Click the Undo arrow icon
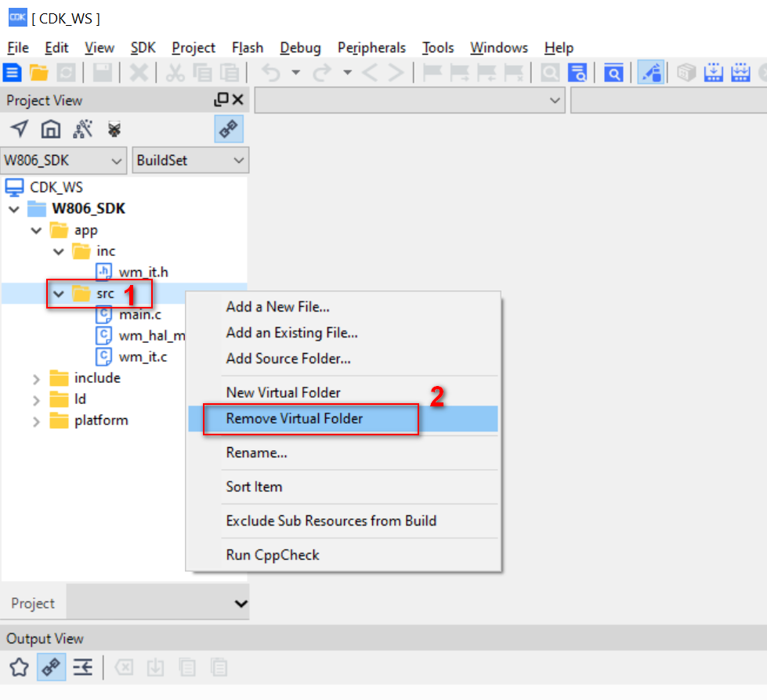This screenshot has width=767, height=700. (271, 73)
